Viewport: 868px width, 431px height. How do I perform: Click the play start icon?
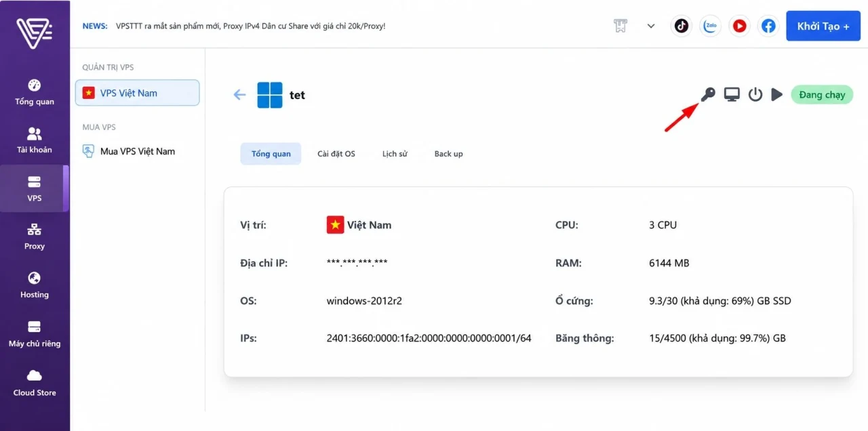click(x=777, y=94)
